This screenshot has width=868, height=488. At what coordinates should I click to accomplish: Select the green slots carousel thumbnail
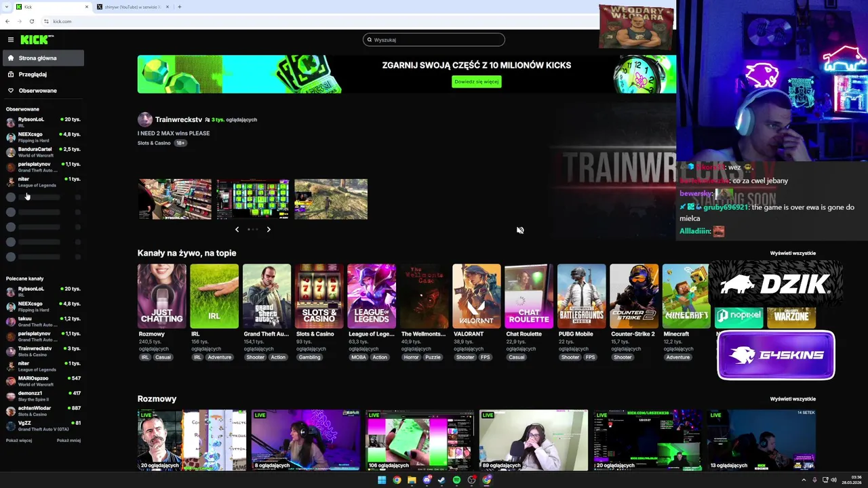pyautogui.click(x=253, y=199)
